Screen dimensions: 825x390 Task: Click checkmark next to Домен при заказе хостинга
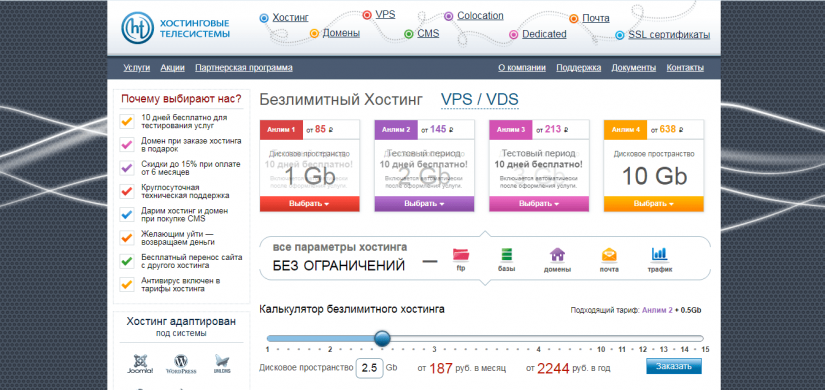tap(127, 145)
